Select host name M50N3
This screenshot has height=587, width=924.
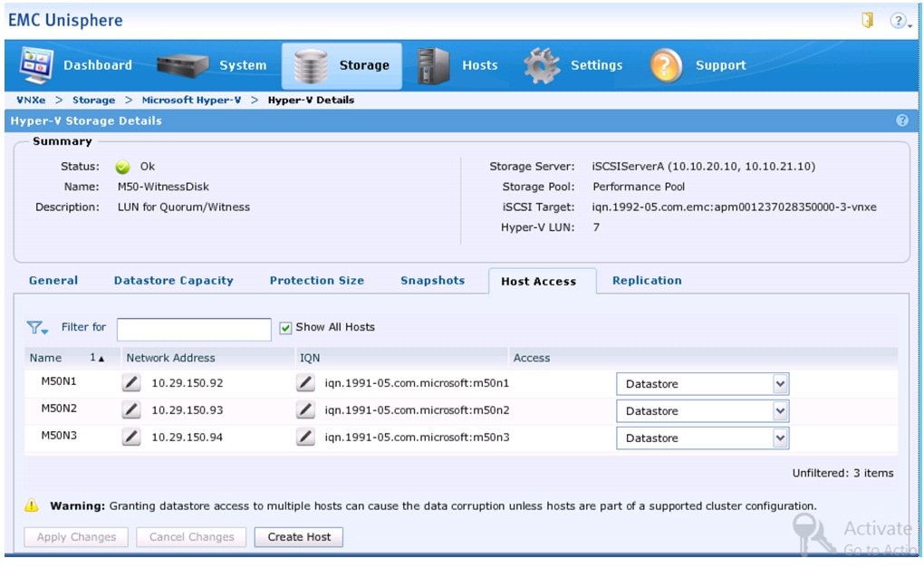tap(59, 436)
